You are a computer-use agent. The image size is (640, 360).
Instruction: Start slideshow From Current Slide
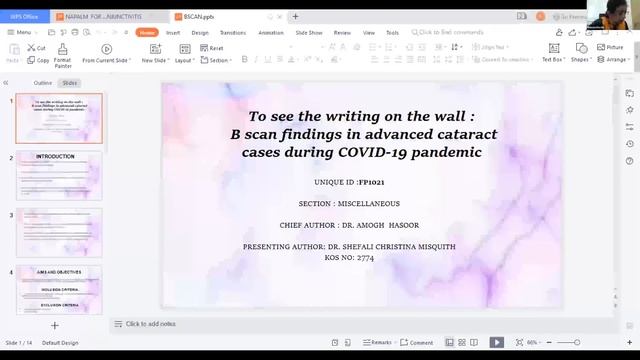pyautogui.click(x=107, y=54)
